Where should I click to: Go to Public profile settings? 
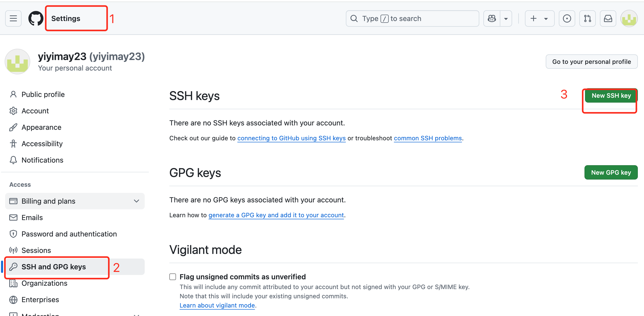pyautogui.click(x=43, y=94)
